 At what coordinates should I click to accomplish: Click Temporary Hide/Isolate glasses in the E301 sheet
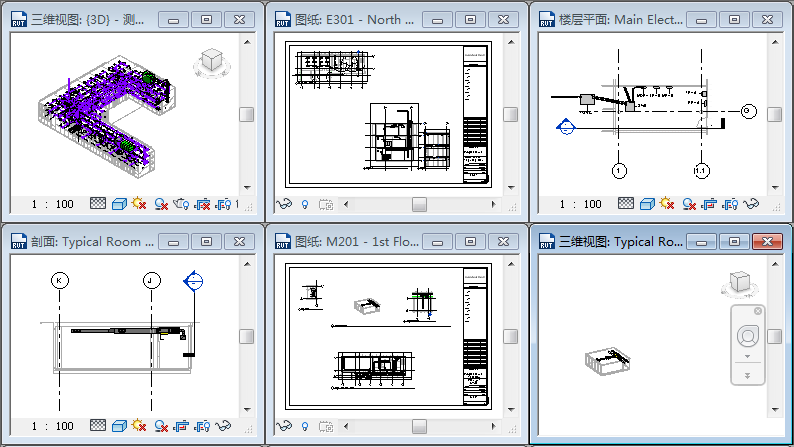click(x=283, y=204)
